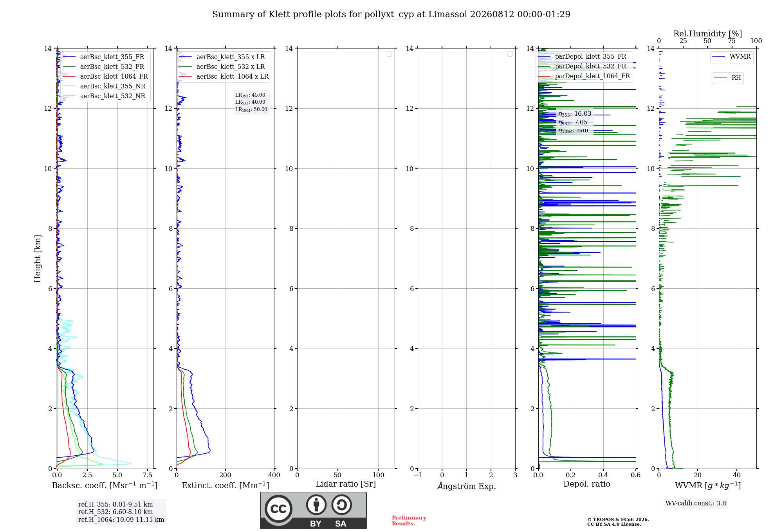Click the Height [km] axis label
Screen dimensions: 783x532
pos(38,259)
